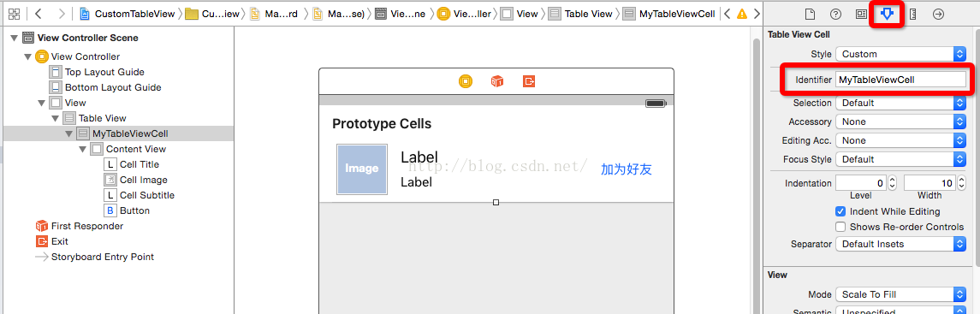This screenshot has height=314, width=980.
Task: Toggle Indent While Editing checkbox
Action: click(x=840, y=211)
